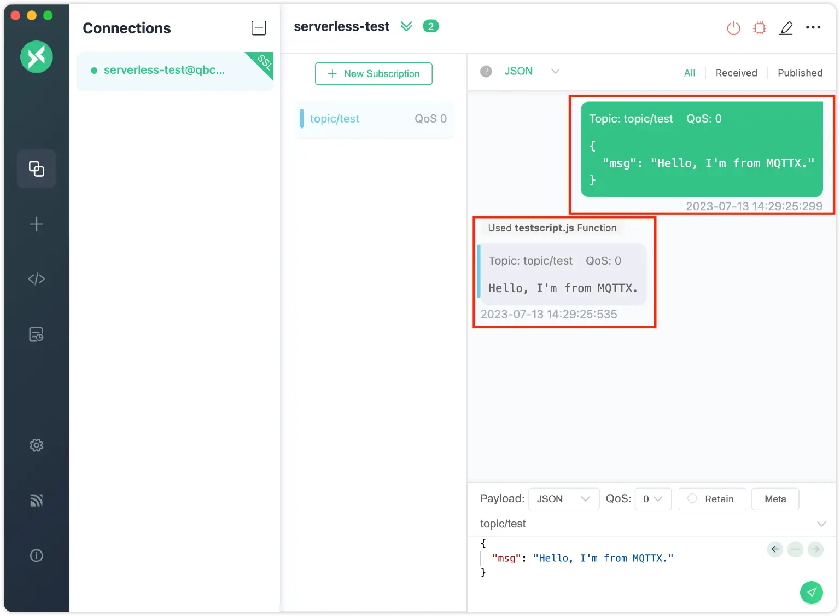Open the Payload format JSON dropdown
The height and width of the screenshot is (616, 840).
563,499
